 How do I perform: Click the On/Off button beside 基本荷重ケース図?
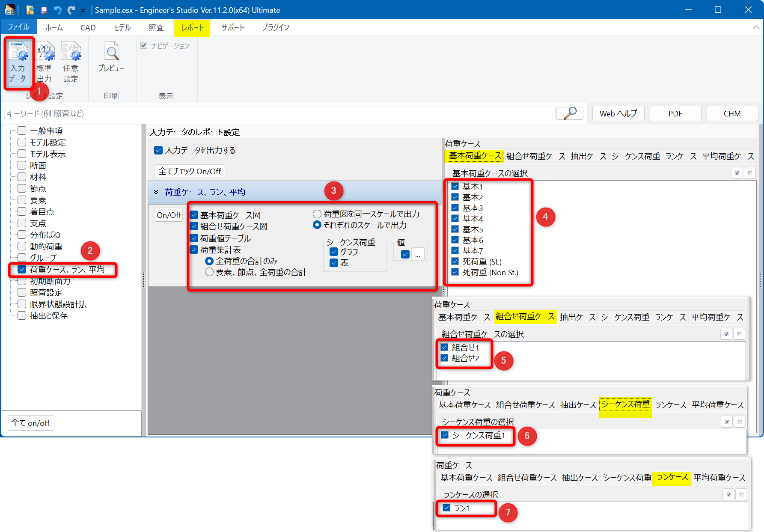pos(169,215)
